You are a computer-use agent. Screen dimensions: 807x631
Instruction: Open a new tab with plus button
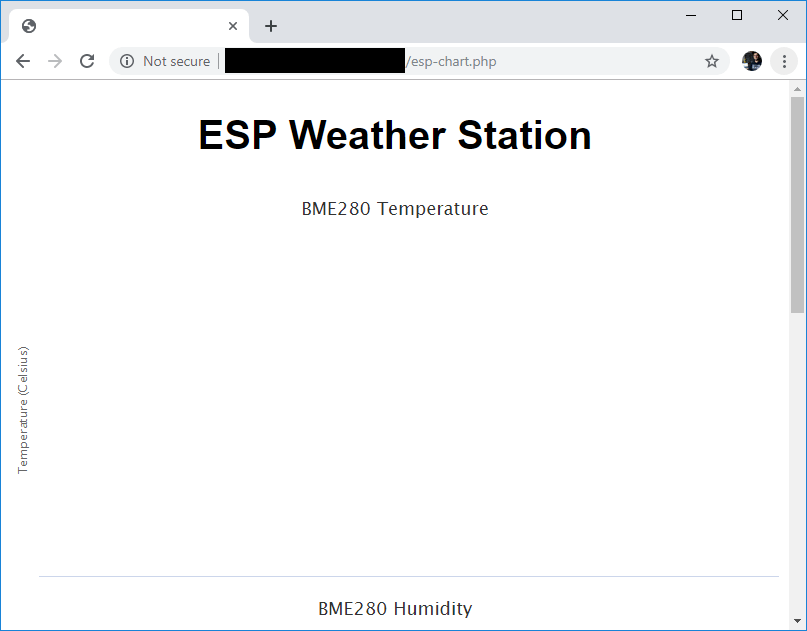(271, 26)
